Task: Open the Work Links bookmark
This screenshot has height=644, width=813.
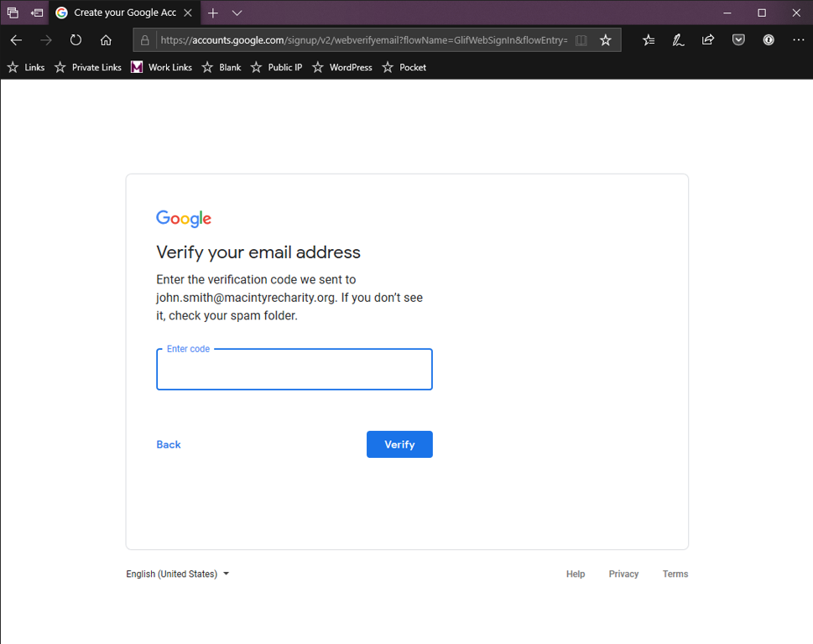Action: (161, 67)
